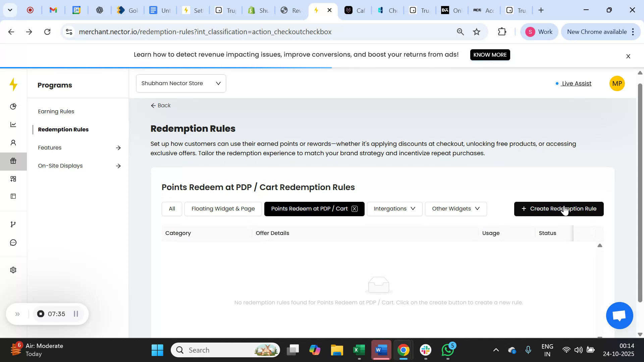This screenshot has width=644, height=362.
Task: Open the Other Widgets dropdown
Action: [x=455, y=208]
